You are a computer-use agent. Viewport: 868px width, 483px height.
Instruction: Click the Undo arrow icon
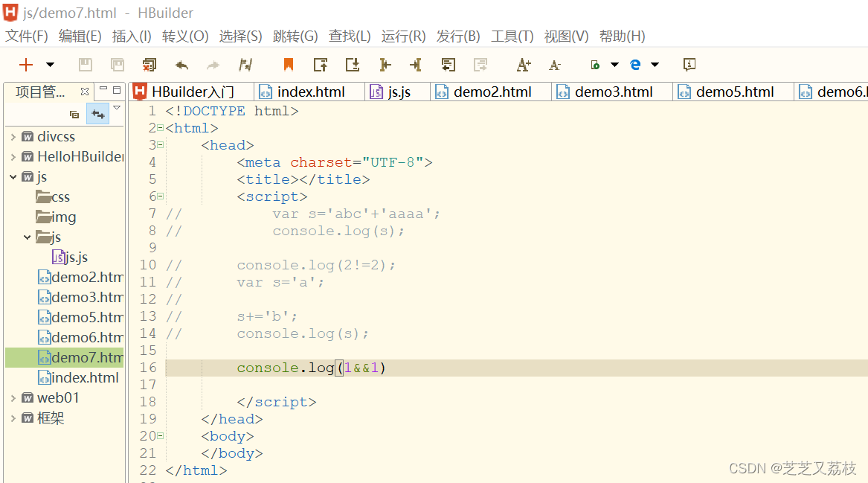point(181,65)
